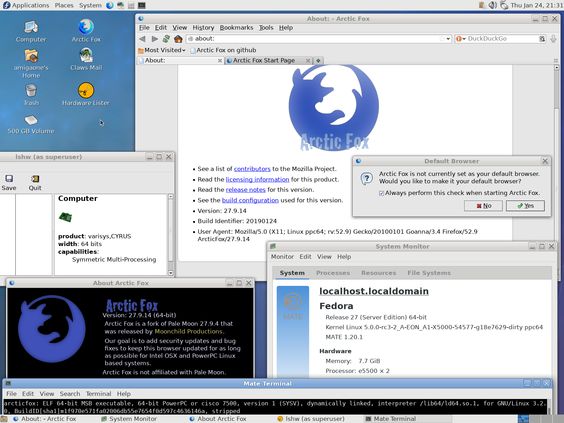Switch to System Monitor via bottom taskbar
Viewport: 564px width, 423px height.
tap(129, 419)
